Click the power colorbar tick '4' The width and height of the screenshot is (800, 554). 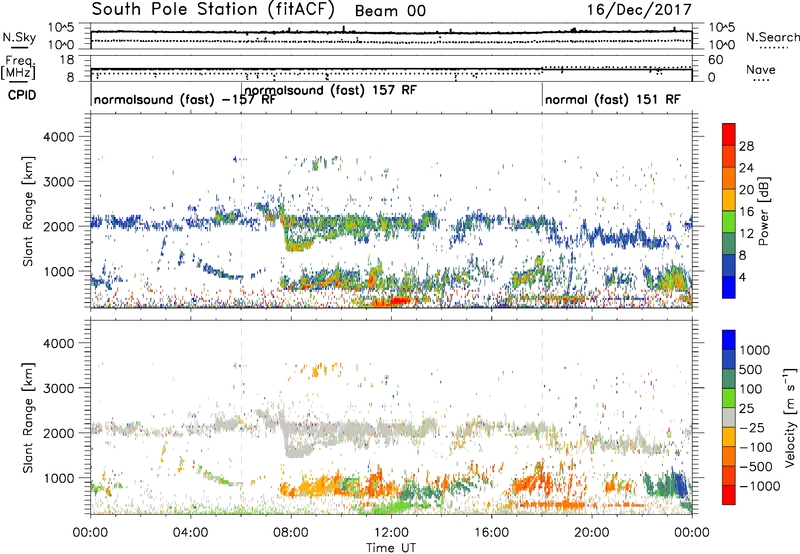tap(742, 277)
